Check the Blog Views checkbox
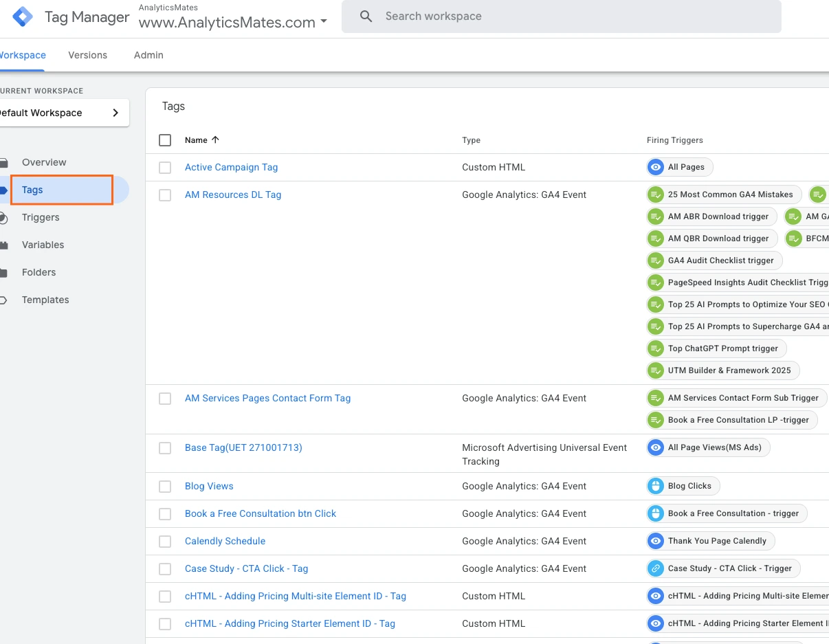 point(165,487)
